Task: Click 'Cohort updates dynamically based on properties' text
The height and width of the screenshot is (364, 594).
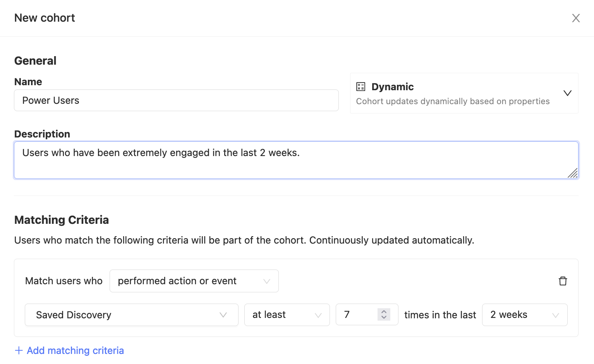Action: (x=453, y=101)
